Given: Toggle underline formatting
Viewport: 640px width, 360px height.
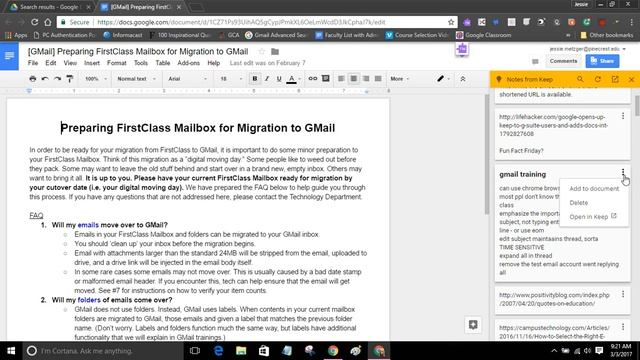Looking at the screenshot, I should (279, 79).
